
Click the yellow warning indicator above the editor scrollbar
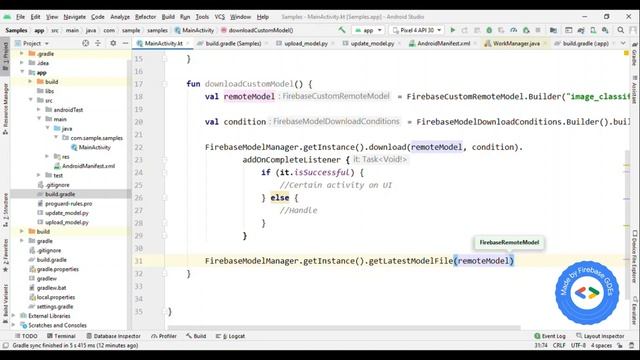[626, 53]
